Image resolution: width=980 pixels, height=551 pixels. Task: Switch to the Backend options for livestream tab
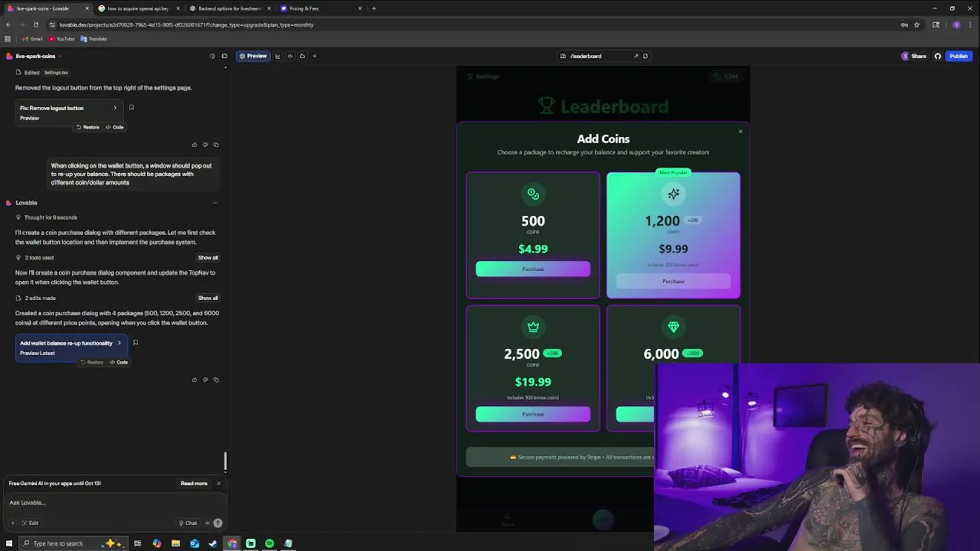tap(230, 8)
